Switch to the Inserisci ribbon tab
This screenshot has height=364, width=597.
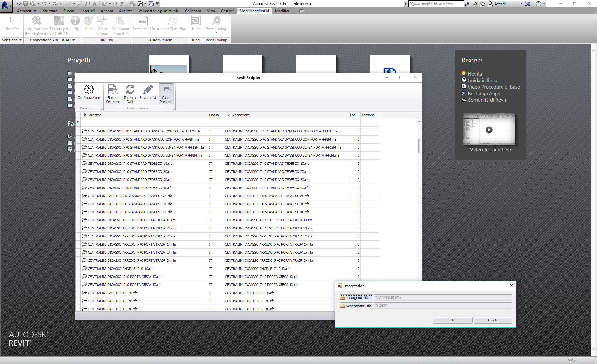(x=88, y=11)
